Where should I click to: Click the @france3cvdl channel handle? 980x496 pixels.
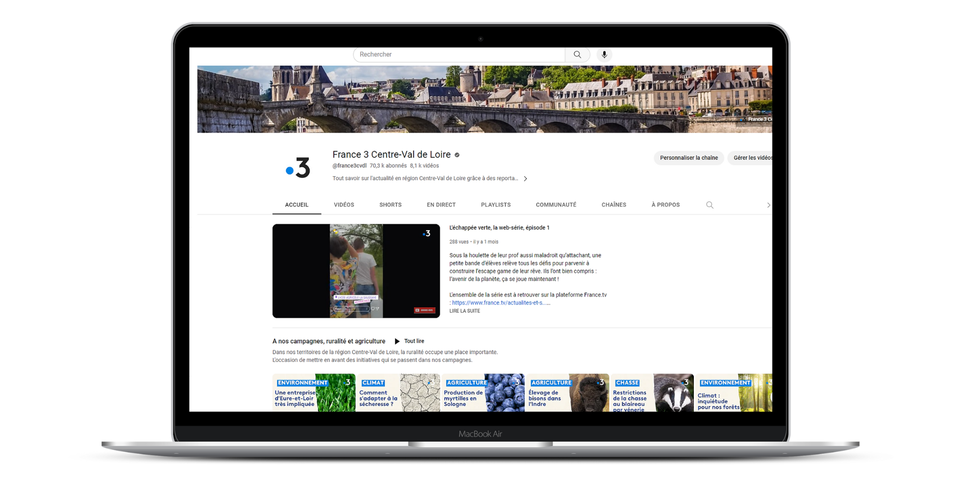pos(349,166)
